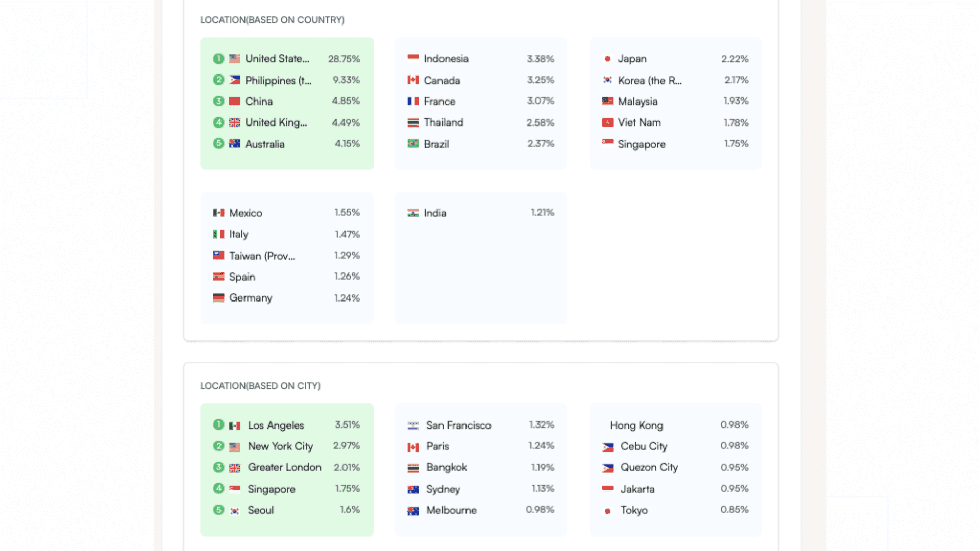Click the rank 1 badge beside Los Angeles
Screen dimensions: 980x551
218,424
